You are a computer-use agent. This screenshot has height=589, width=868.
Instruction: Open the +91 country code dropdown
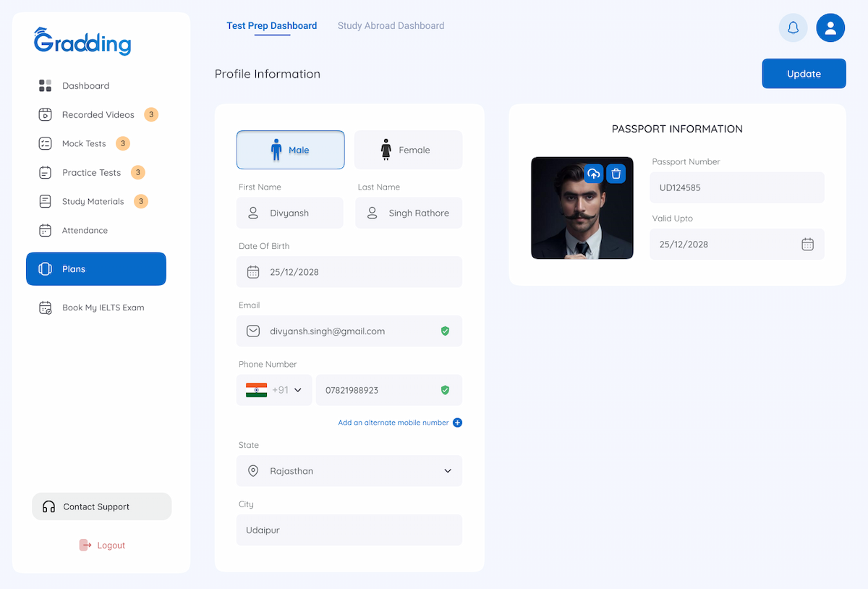(274, 390)
